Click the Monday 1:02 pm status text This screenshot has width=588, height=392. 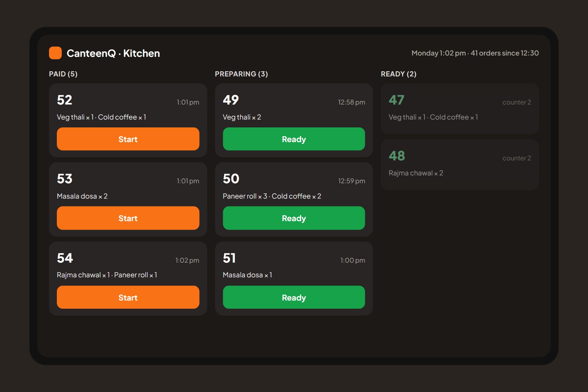[475, 53]
